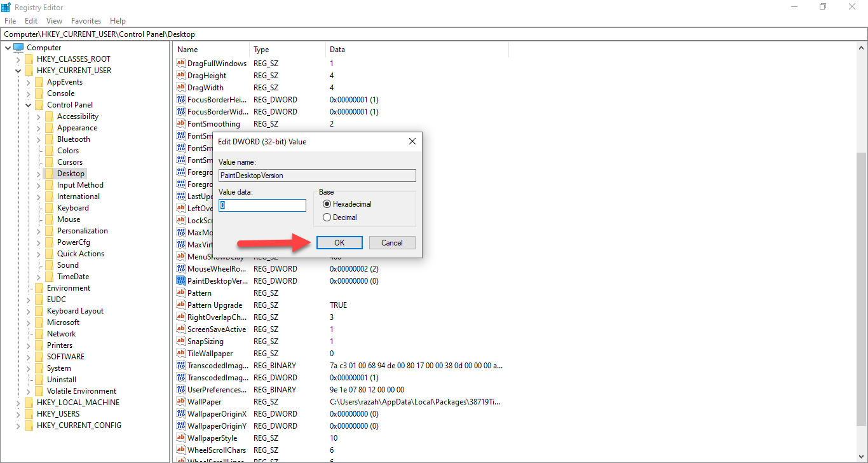Viewport: 868px width, 463px height.
Task: Choose the Decimal base radio button
Action: point(327,218)
